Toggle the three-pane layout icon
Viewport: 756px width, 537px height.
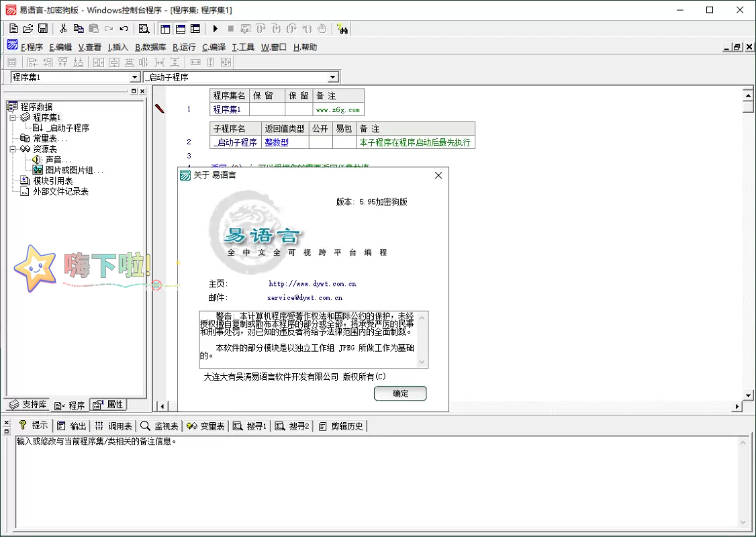[x=195, y=28]
